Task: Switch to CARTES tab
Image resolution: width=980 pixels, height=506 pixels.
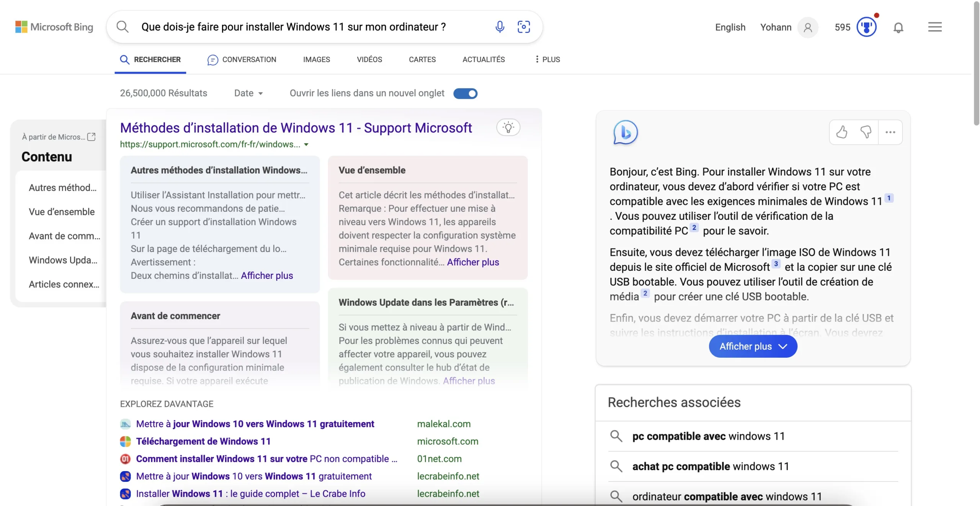Action: (422, 59)
